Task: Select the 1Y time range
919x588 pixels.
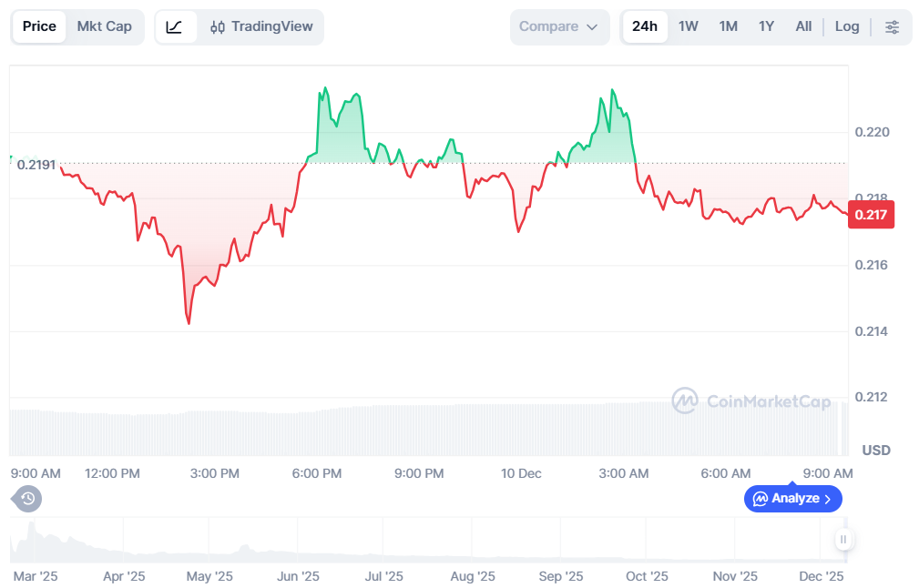Action: (766, 26)
